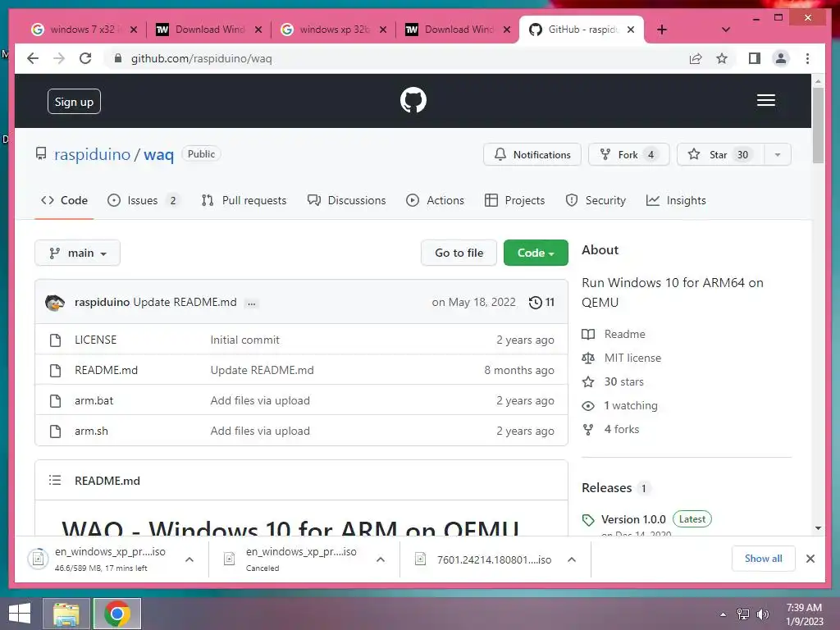Open the Actions tab
840x630 pixels.
coord(435,200)
